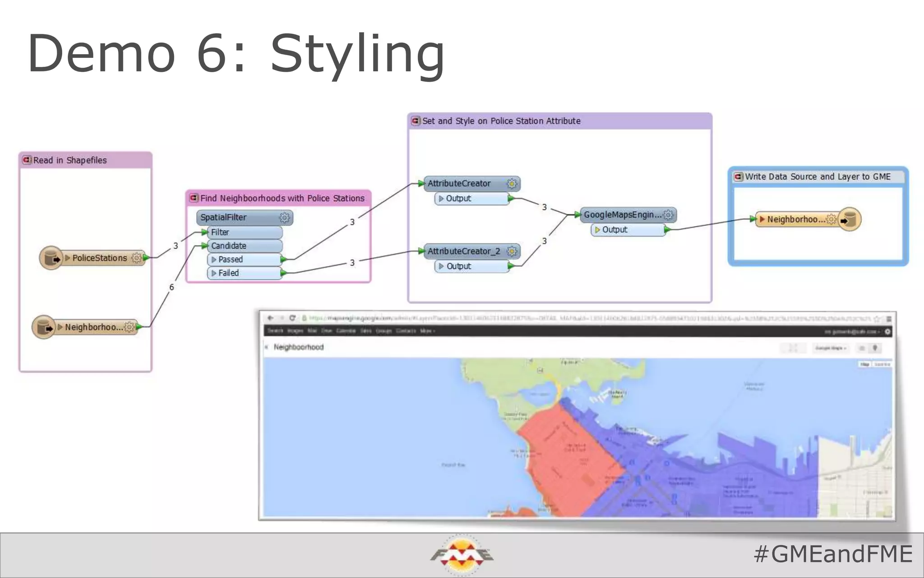Image resolution: width=924 pixels, height=578 pixels.
Task: Select the SpatialFilter Candidate input port
Action: point(245,246)
